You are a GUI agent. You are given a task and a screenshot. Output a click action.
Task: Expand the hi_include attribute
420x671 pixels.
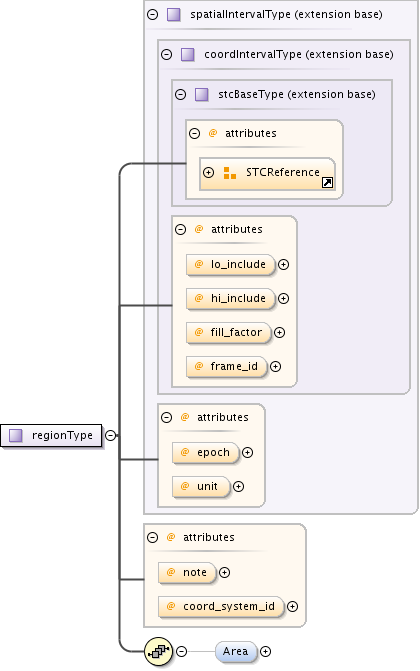[x=283, y=298]
